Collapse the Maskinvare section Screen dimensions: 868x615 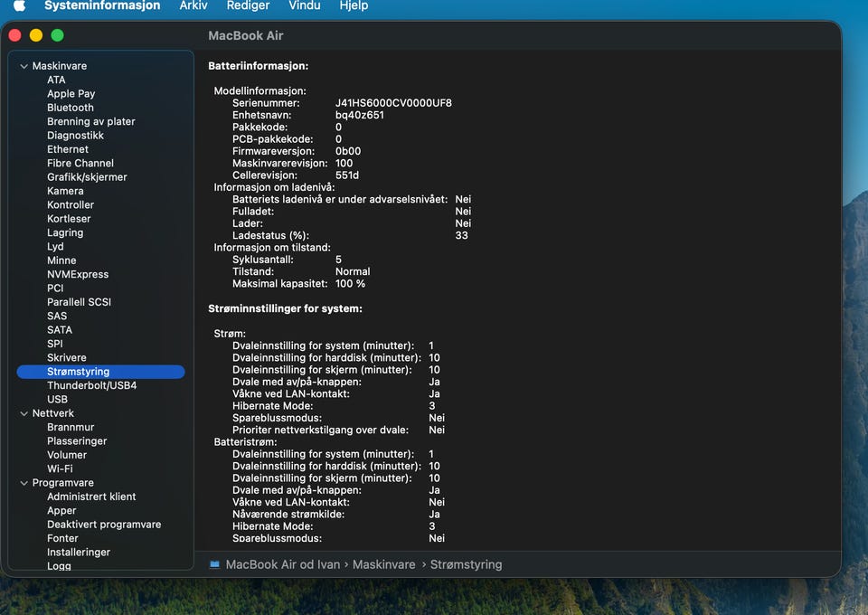click(x=24, y=66)
